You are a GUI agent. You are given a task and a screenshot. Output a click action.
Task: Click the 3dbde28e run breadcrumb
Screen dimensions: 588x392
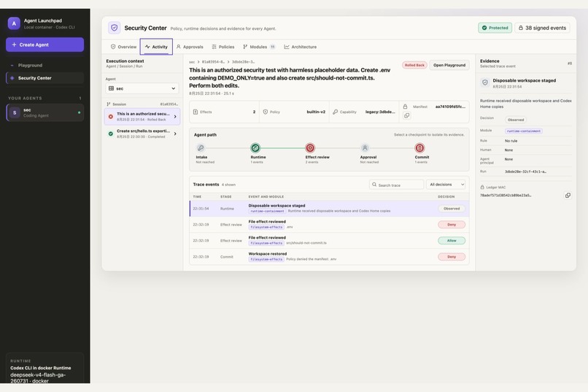pos(243,62)
